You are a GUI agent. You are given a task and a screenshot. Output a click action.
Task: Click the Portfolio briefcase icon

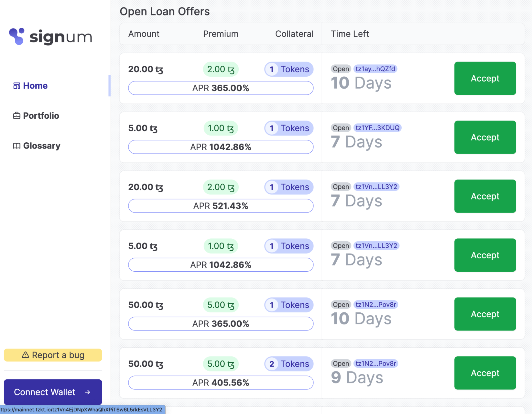tap(17, 115)
